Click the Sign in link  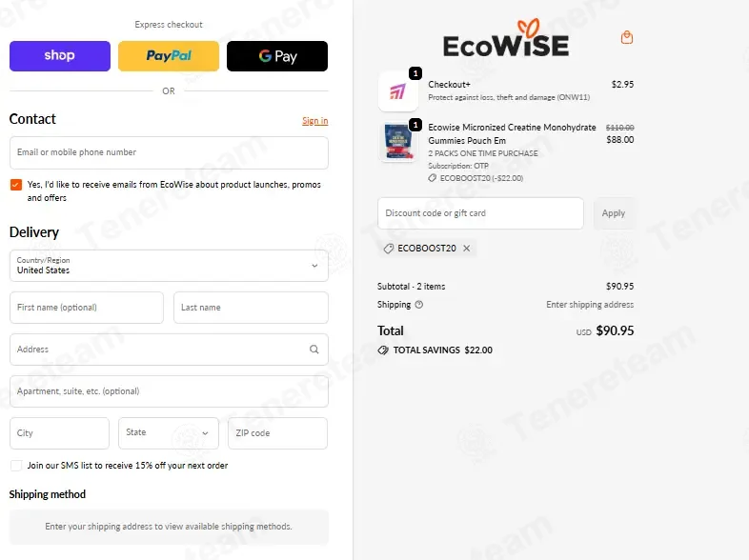point(314,121)
